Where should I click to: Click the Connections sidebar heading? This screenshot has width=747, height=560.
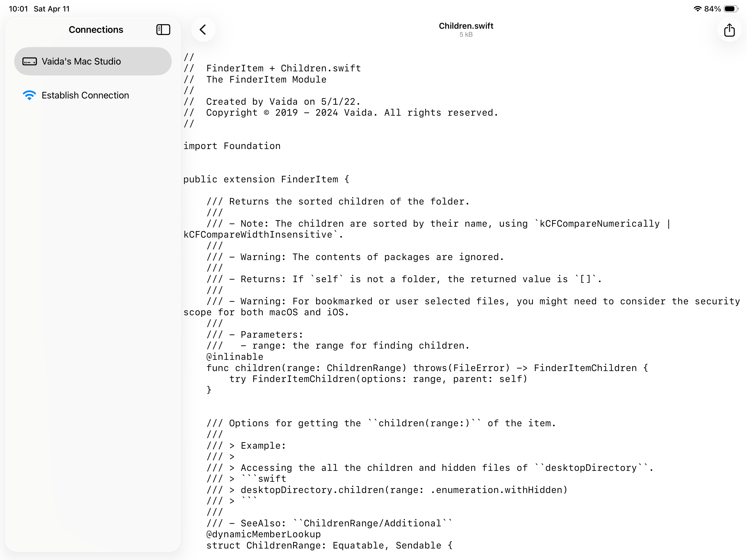coord(96,30)
